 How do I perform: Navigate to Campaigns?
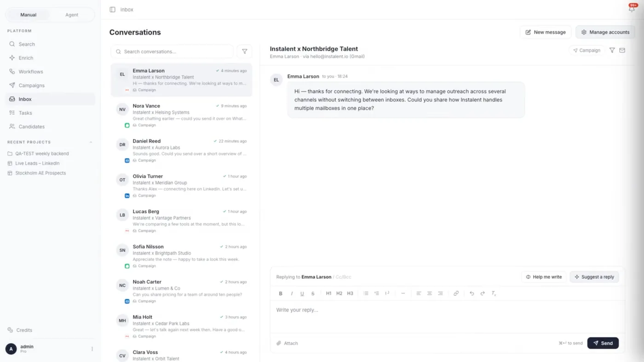[50, 85]
